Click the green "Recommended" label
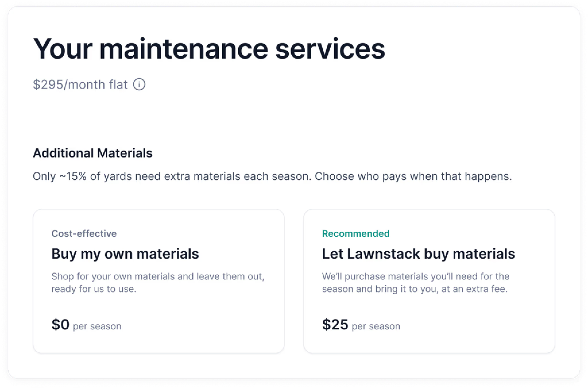This screenshot has height=388, width=588. tap(356, 233)
